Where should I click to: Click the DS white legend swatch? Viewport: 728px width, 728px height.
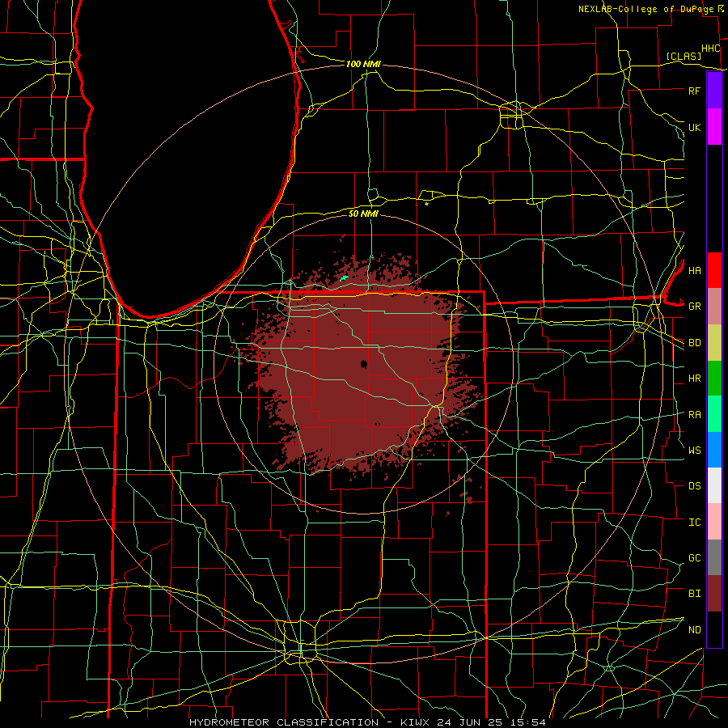point(714,485)
